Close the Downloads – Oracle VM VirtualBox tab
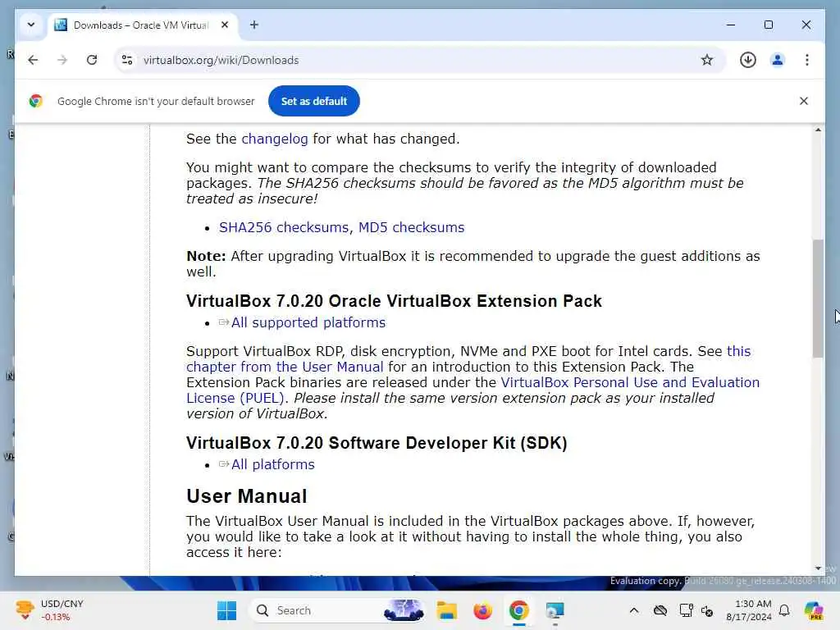The height and width of the screenshot is (630, 840). point(225,25)
